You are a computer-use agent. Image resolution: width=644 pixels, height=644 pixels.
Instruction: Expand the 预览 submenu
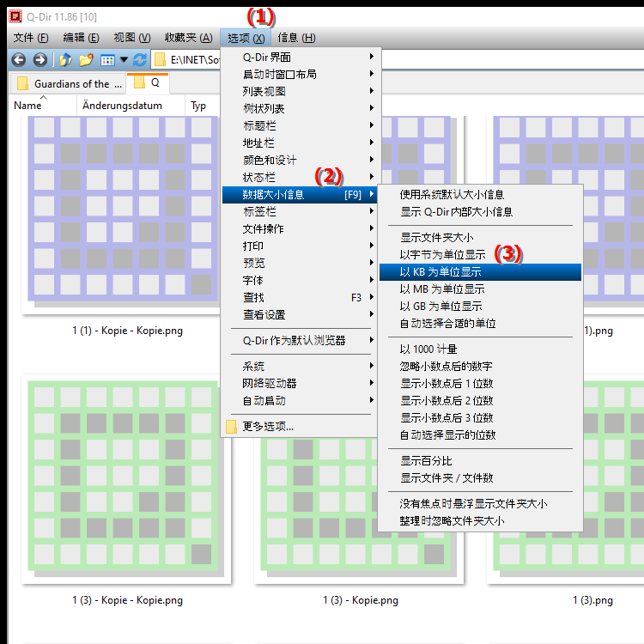click(x=300, y=263)
